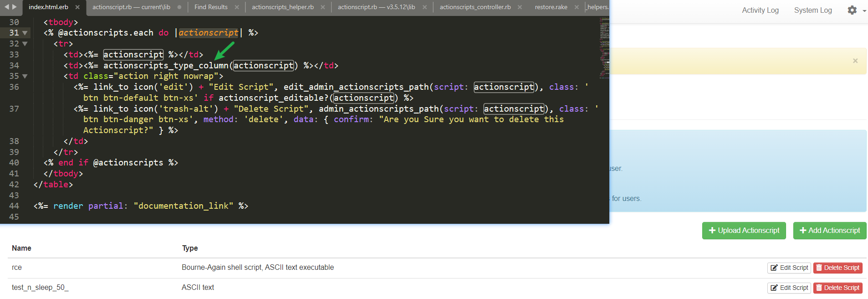Collapse the code fold at line 31
868x299 pixels.
[25, 33]
